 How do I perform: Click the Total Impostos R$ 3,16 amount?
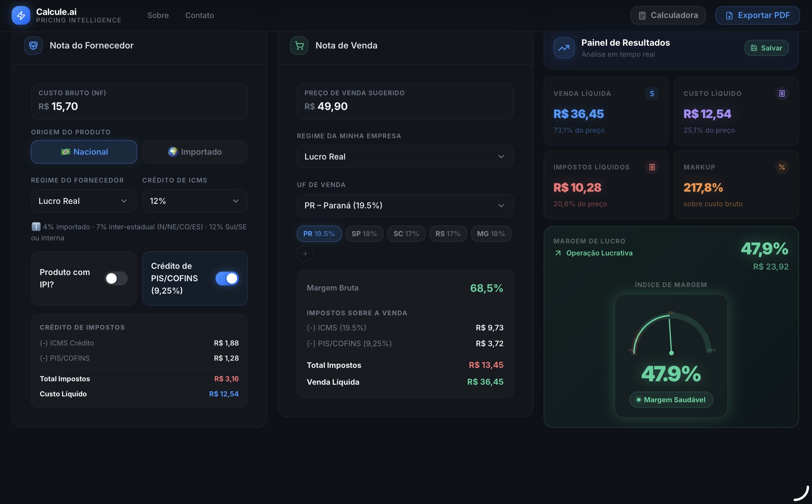pyautogui.click(x=226, y=379)
